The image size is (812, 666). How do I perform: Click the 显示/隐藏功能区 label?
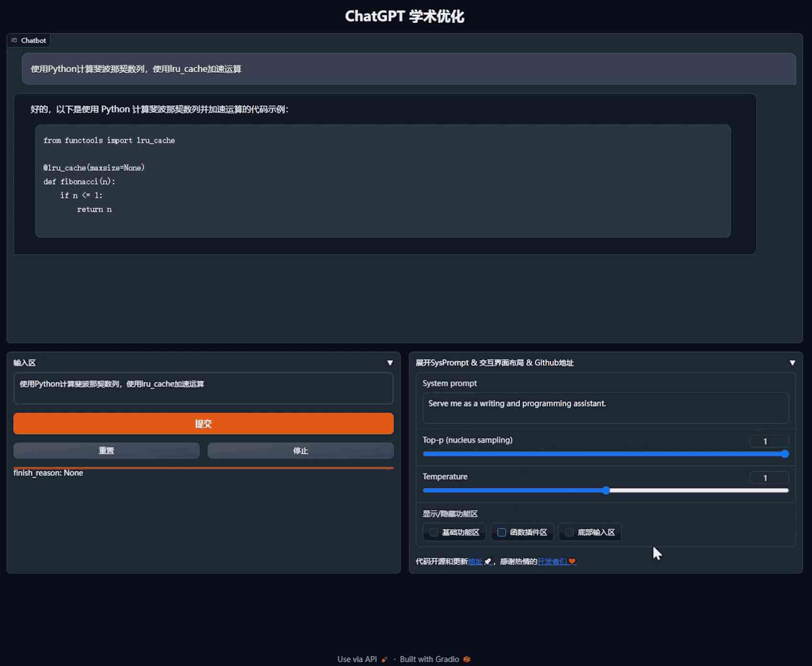click(x=450, y=514)
